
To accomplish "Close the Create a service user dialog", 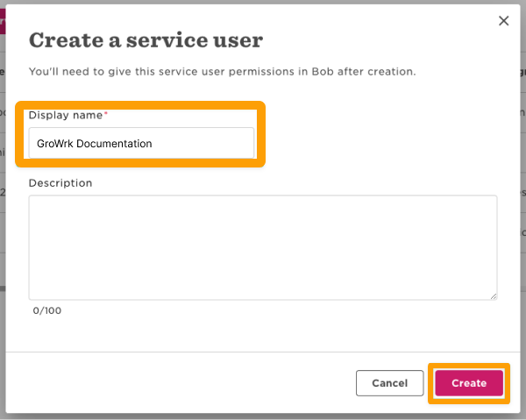I will [503, 21].
